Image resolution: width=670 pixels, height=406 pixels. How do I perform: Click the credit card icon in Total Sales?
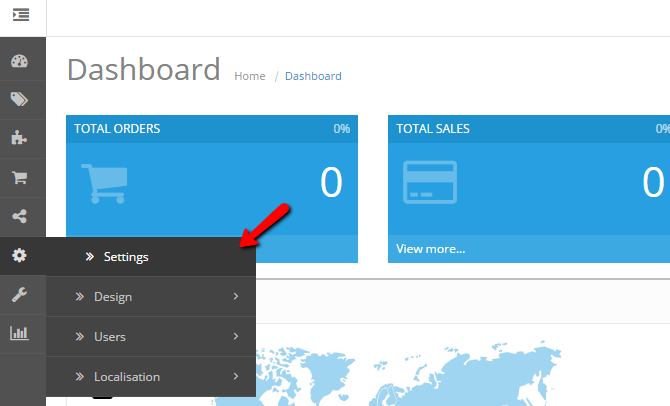[x=429, y=182]
